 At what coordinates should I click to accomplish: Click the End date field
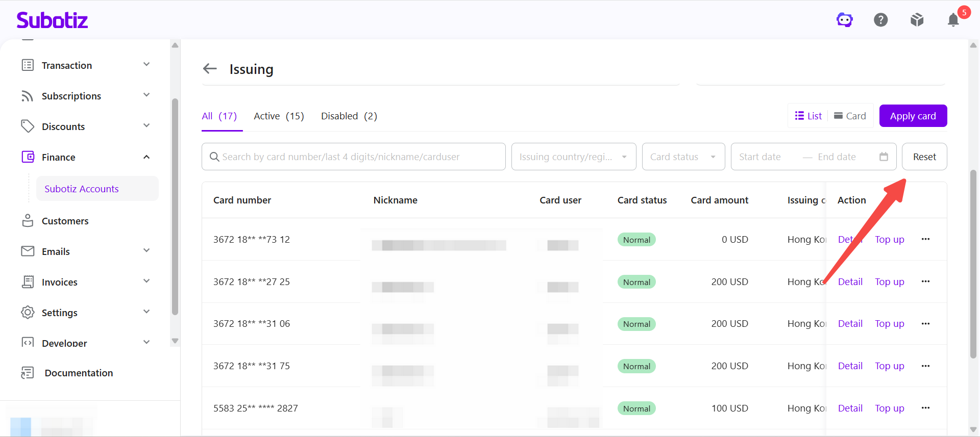pos(837,157)
